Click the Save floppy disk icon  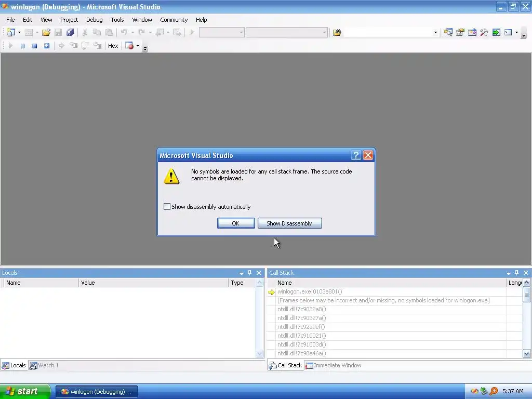pos(58,32)
